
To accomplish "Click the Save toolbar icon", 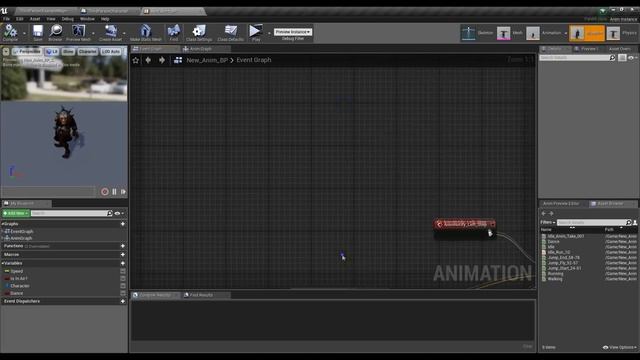I will pyautogui.click(x=38, y=31).
